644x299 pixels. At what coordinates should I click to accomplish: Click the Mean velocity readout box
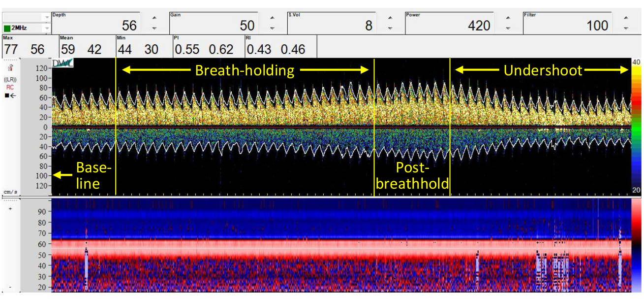[x=87, y=46]
